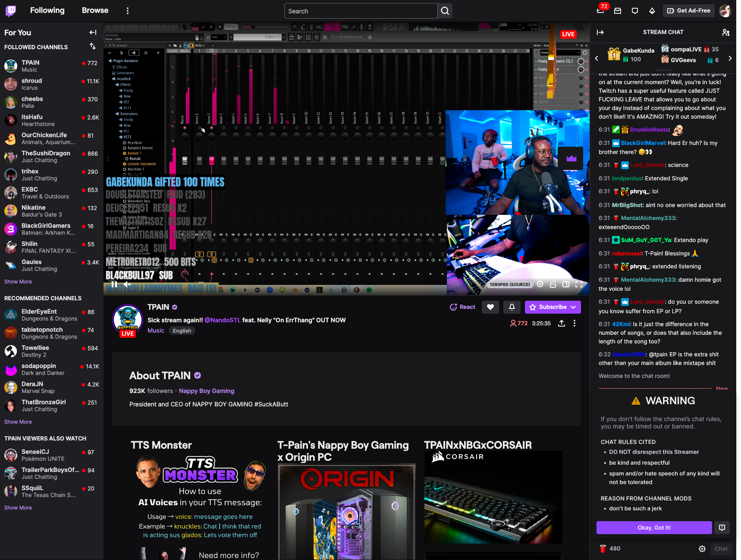Click MrBiigShot's username in chat
The width and height of the screenshot is (741, 560).
[628, 205]
